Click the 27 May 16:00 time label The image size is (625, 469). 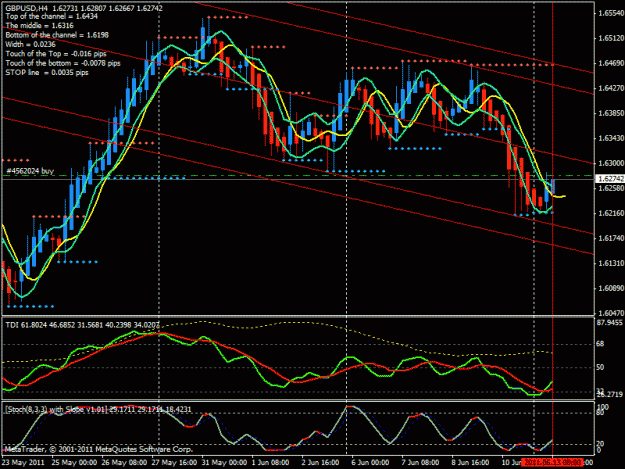[174, 462]
